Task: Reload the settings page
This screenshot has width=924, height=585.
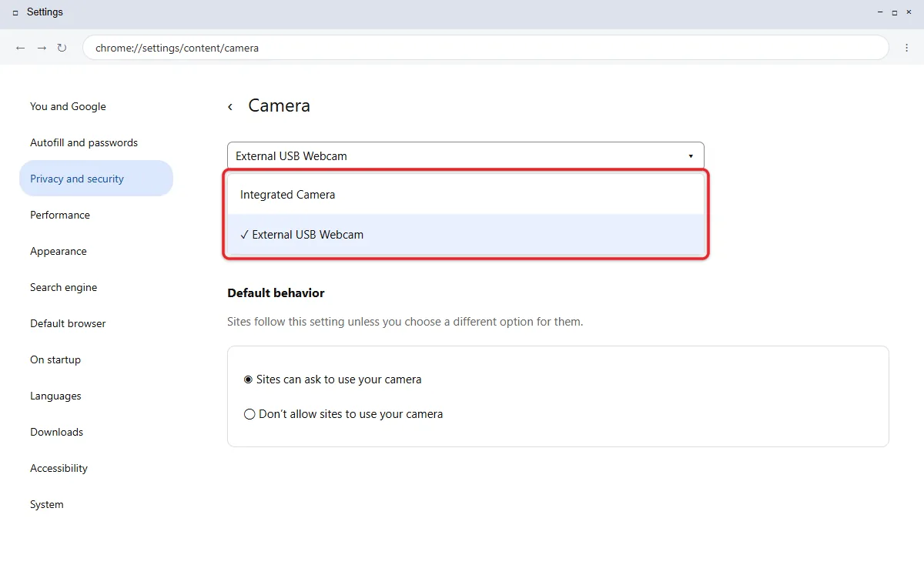Action: point(62,48)
